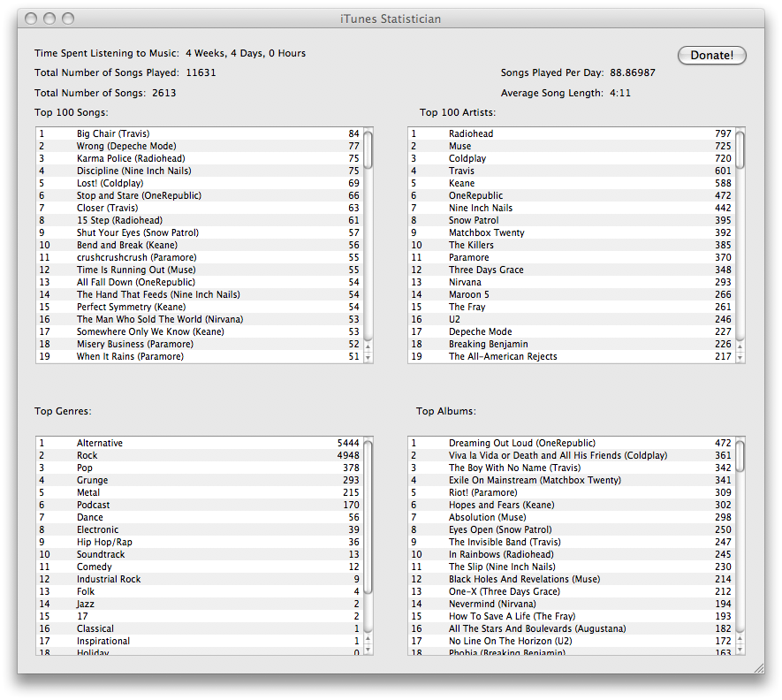Image resolution: width=782 pixels, height=700 pixels.
Task: Select the genre row Industrial Rock
Action: click(x=200, y=579)
